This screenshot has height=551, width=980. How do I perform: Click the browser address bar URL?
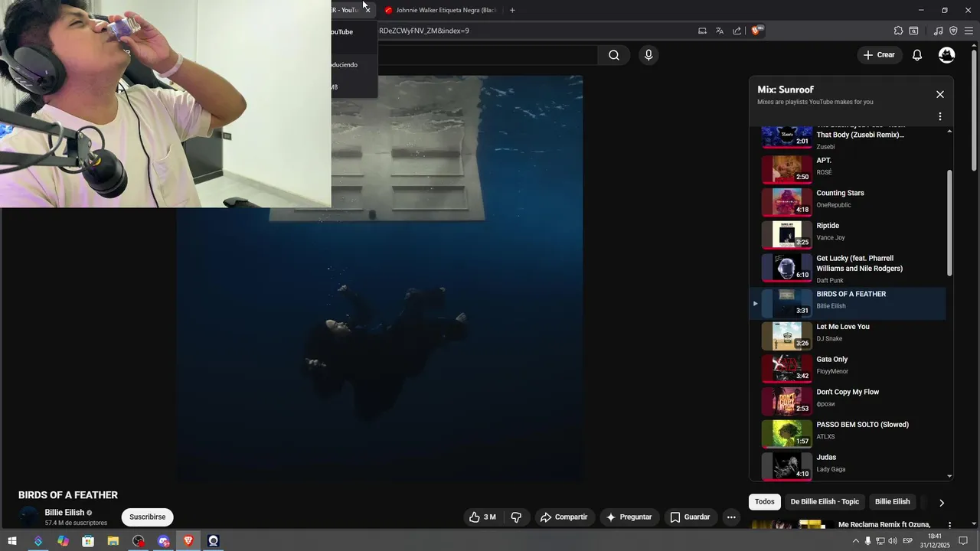point(424,31)
